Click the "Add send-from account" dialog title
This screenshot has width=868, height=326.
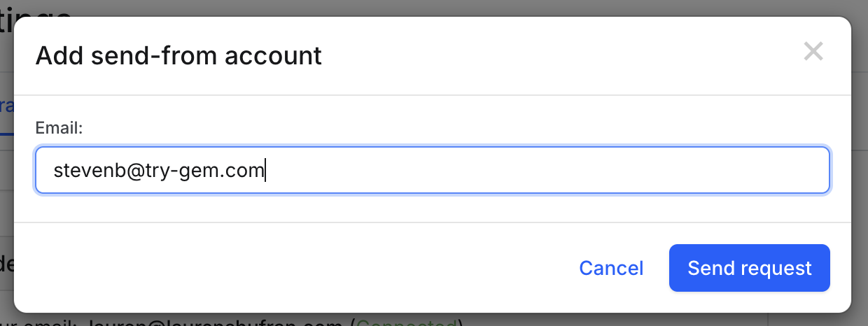pos(178,55)
